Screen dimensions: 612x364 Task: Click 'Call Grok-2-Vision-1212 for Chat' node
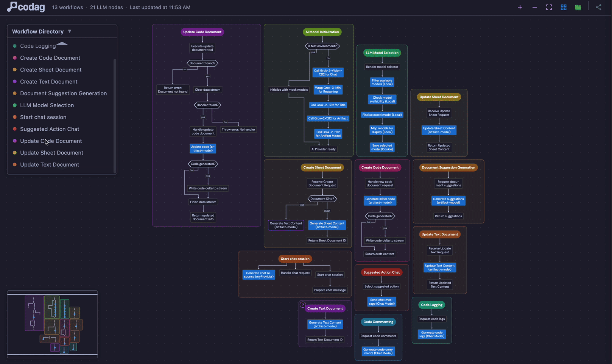(328, 73)
